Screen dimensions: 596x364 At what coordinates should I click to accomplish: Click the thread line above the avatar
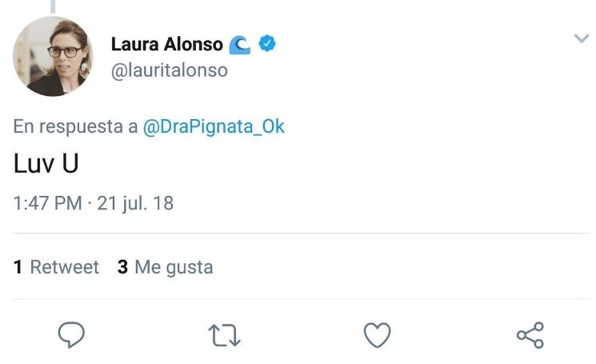pyautogui.click(x=53, y=6)
